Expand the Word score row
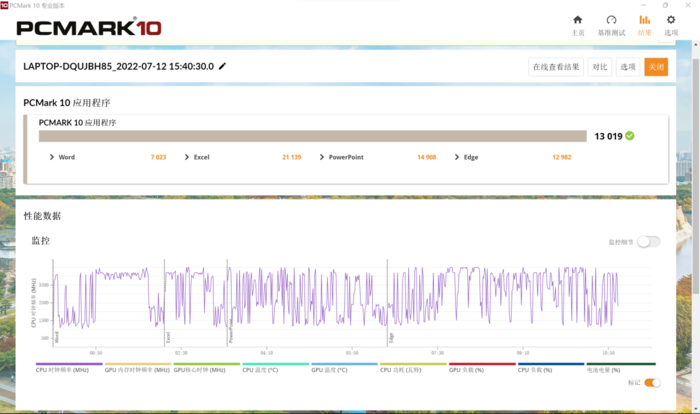700x414 pixels. pyautogui.click(x=52, y=157)
